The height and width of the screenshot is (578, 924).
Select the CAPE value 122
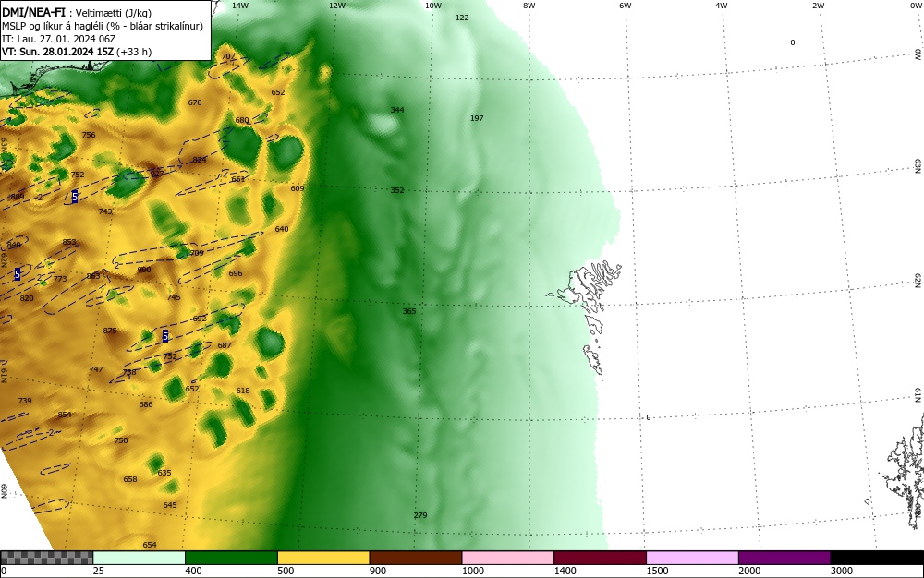coord(462,18)
